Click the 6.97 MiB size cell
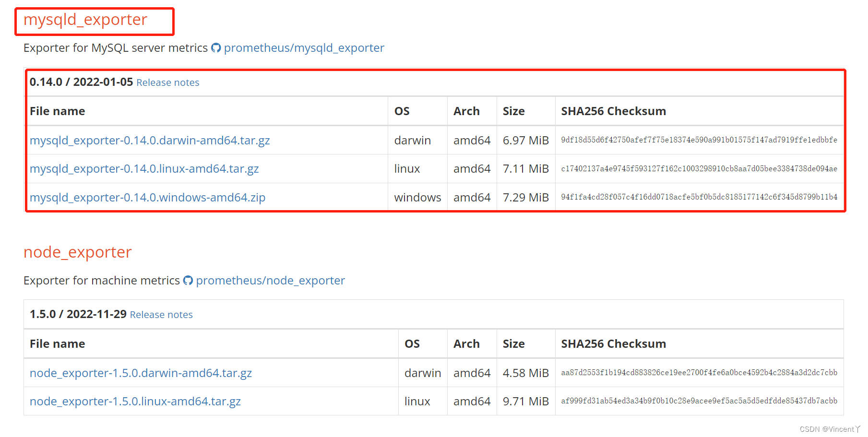The height and width of the screenshot is (437, 868). (526, 140)
